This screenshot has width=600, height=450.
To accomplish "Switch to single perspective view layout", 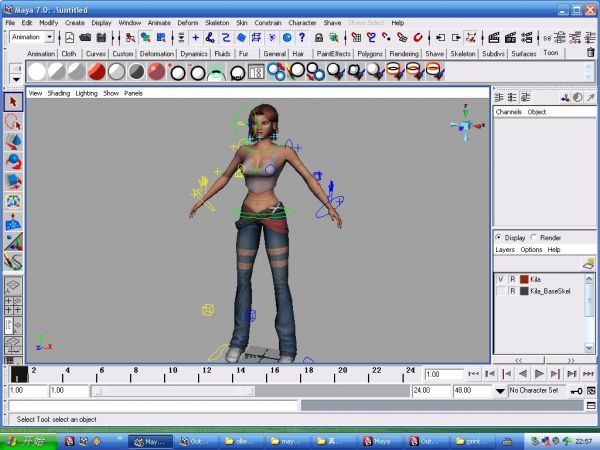I will 13,286.
